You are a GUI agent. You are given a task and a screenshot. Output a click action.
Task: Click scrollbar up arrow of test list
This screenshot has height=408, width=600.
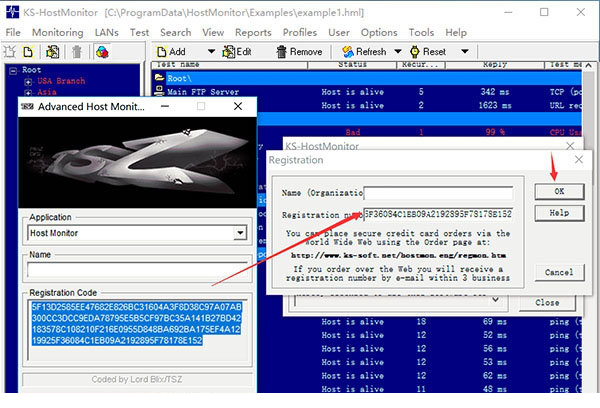pyautogui.click(x=588, y=65)
